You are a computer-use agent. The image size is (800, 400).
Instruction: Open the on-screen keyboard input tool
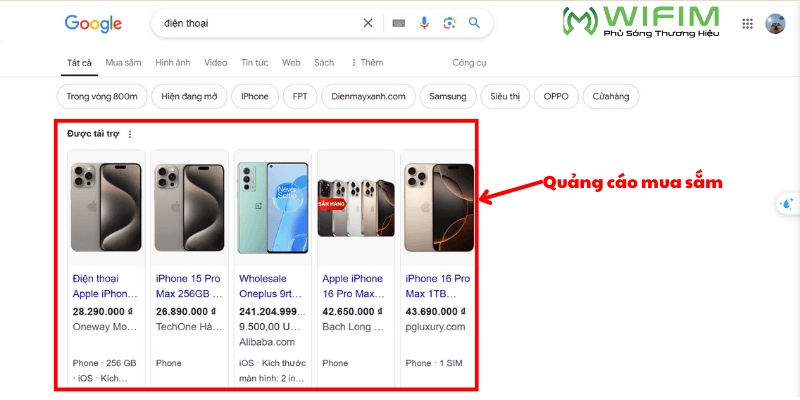(x=398, y=23)
